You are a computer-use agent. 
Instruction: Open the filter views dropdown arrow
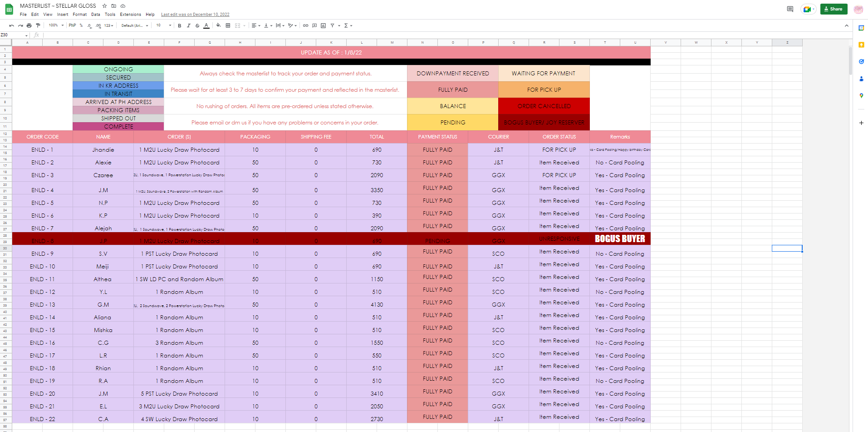[339, 25]
